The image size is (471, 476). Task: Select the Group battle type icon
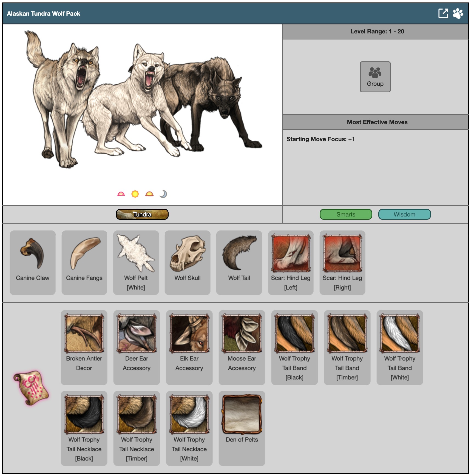(375, 77)
